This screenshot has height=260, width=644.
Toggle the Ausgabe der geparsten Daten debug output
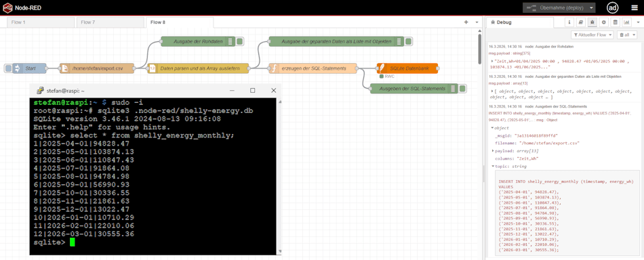click(409, 41)
